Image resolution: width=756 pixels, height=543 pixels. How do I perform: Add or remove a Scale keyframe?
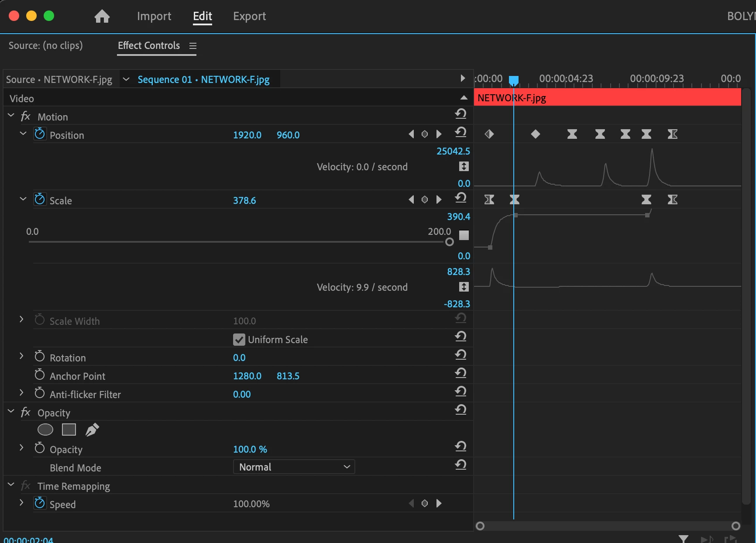coord(425,199)
